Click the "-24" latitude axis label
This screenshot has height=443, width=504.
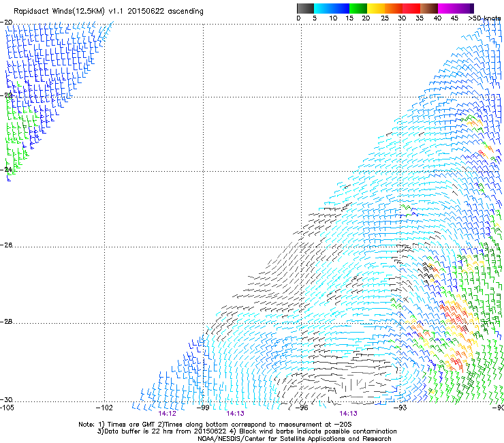click(6, 170)
